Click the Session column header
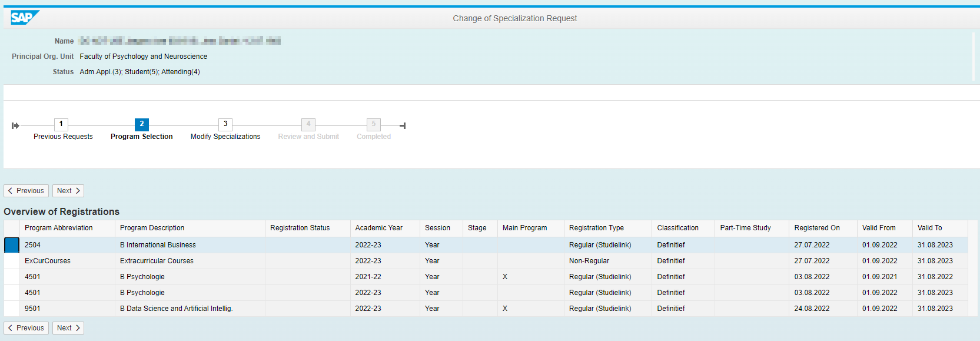 pyautogui.click(x=441, y=228)
